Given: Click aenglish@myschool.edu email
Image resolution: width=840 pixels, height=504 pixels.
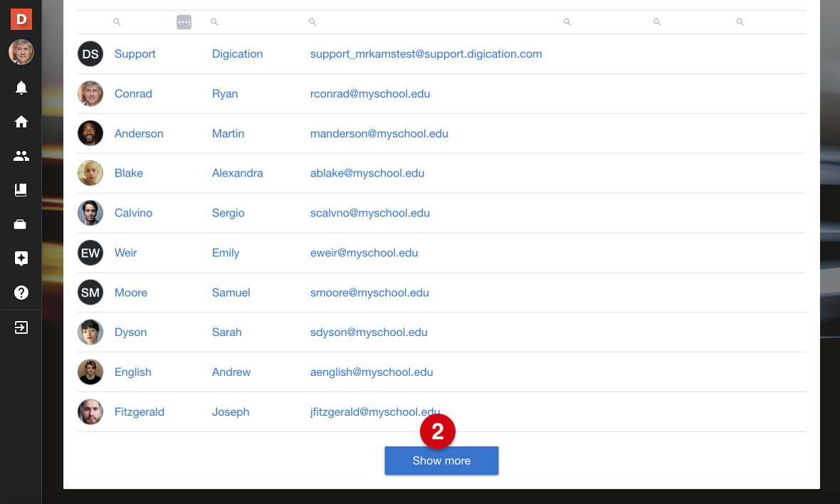Looking at the screenshot, I should pyautogui.click(x=372, y=372).
